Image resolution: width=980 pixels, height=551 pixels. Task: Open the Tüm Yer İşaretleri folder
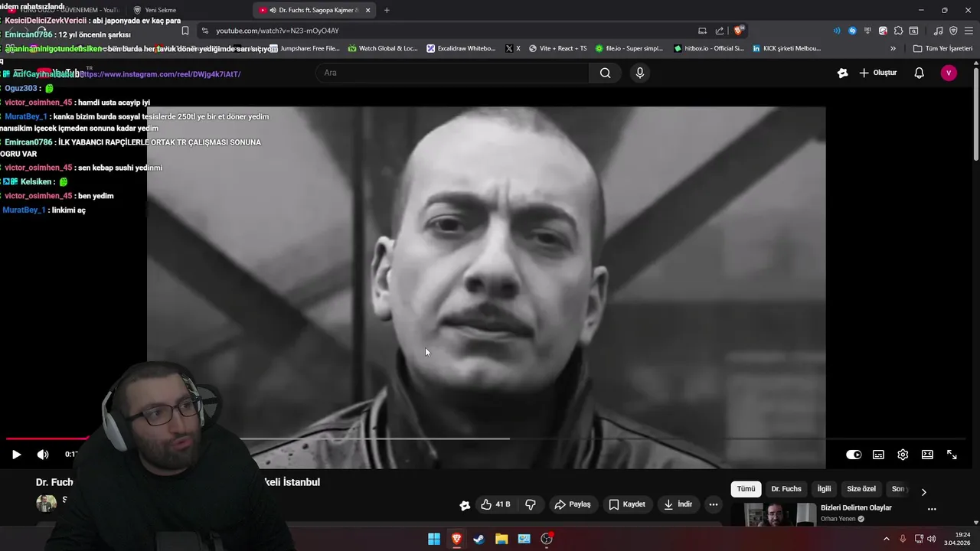(942, 48)
